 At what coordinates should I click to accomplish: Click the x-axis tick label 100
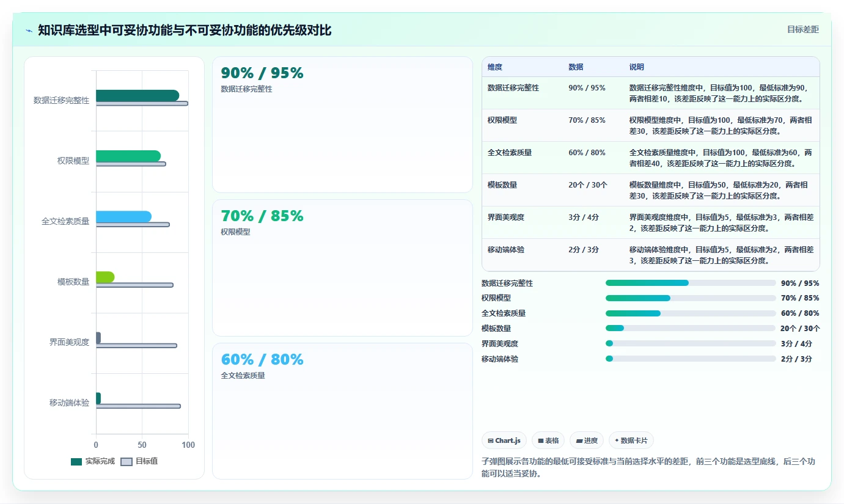tap(188, 445)
